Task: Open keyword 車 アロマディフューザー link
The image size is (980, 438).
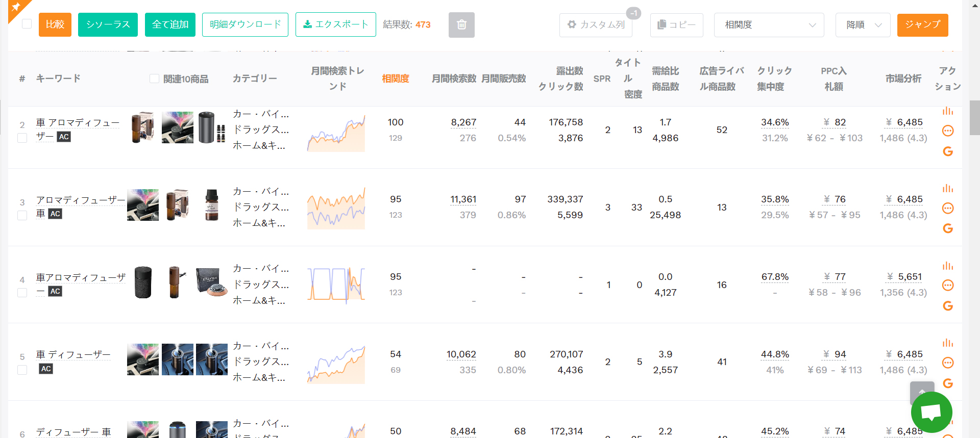Action: 78,130
